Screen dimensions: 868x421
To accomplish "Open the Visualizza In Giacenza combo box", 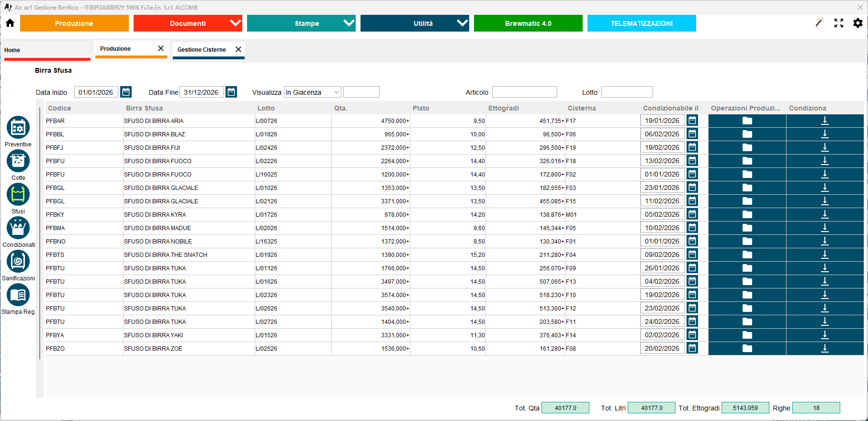I will click(x=312, y=92).
